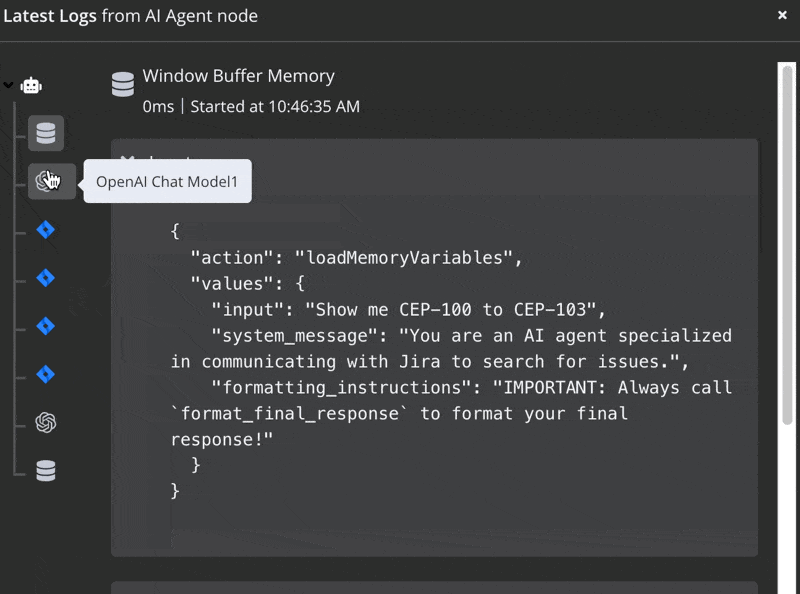Open the first Window Buffer Memory tree node
This screenshot has height=594, width=800.
tap(46, 133)
